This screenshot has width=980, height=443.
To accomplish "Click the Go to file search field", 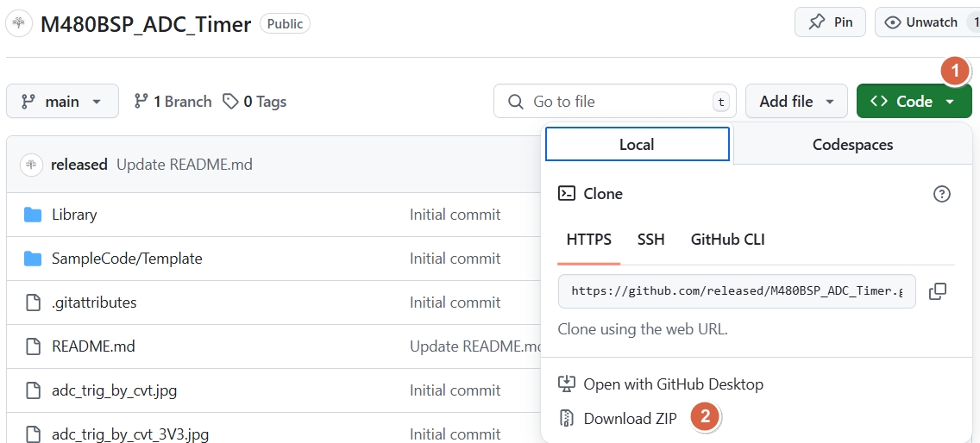I will pyautogui.click(x=615, y=101).
